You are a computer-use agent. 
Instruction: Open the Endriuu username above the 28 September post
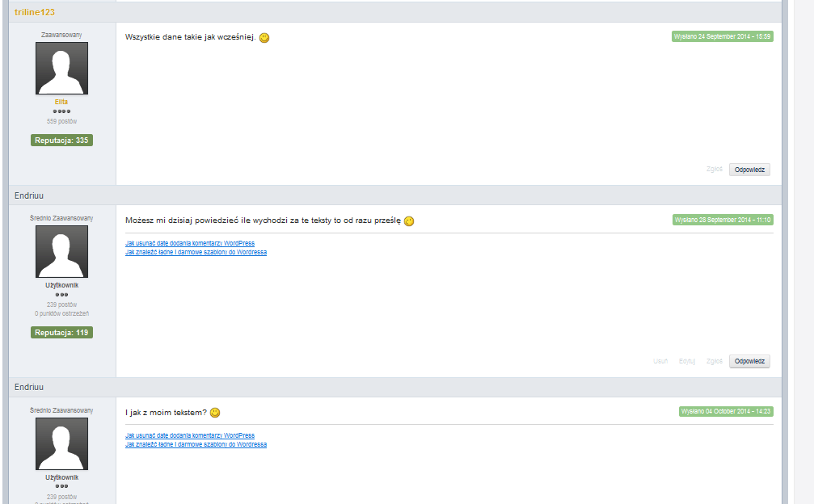click(x=30, y=195)
